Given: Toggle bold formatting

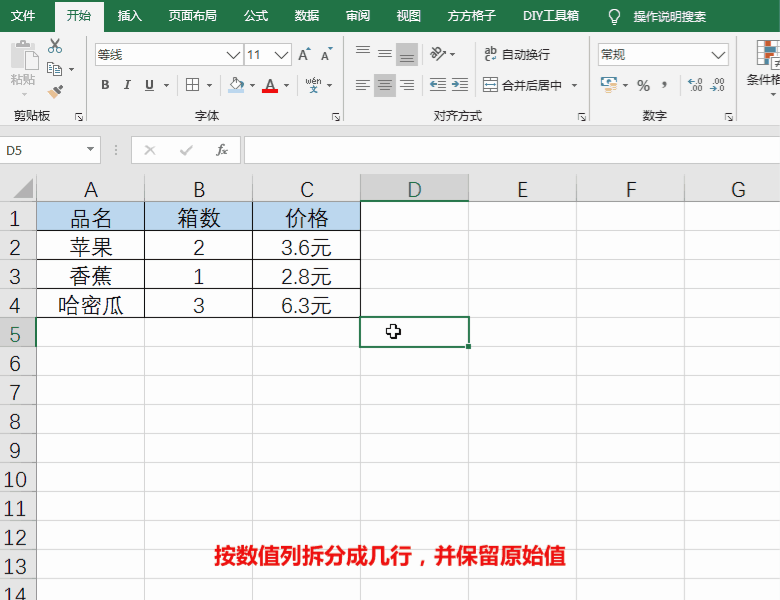Looking at the screenshot, I should [105, 86].
